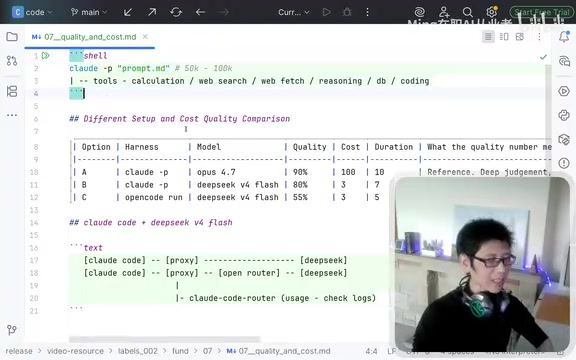The width and height of the screenshot is (576, 360).
Task: Click the '"prompt.md"' string on line 2
Action: tap(144, 68)
